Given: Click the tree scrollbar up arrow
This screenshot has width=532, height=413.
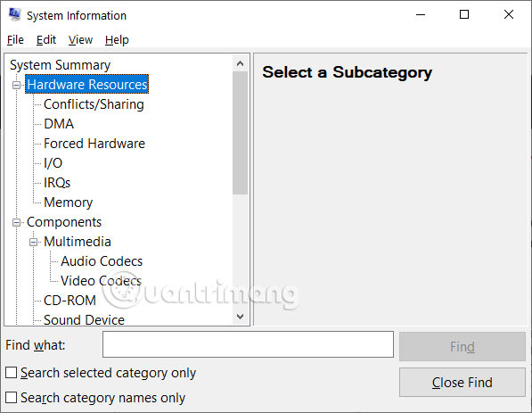Looking at the screenshot, I should point(241,63).
